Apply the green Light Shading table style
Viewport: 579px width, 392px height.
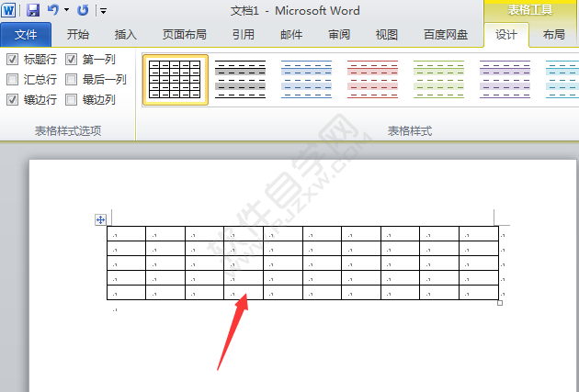pos(438,79)
